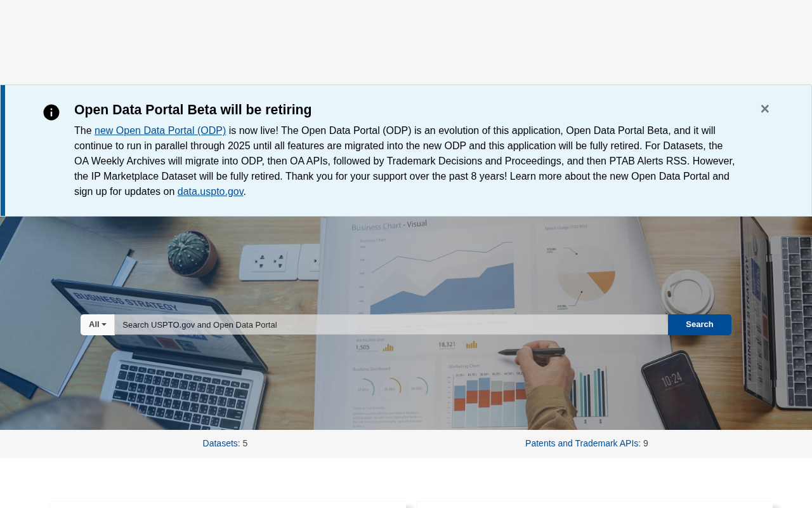Click the info icon in the retirement alert
The height and width of the screenshot is (508, 812).
click(x=51, y=112)
